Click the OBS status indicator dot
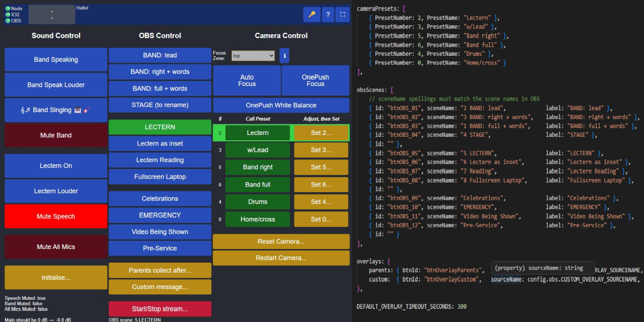Image resolution: width=644 pixels, height=322 pixels. point(8,21)
